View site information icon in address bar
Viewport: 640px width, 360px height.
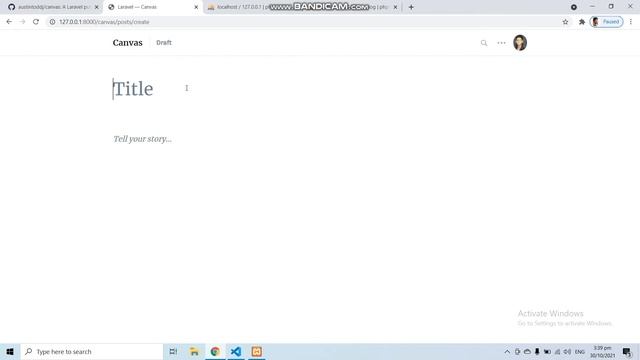pos(52,22)
